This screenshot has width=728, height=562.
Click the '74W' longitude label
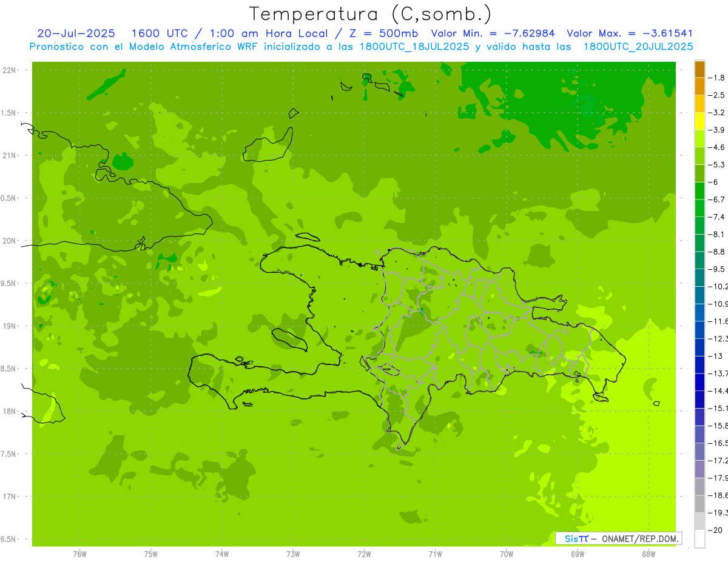[222, 554]
